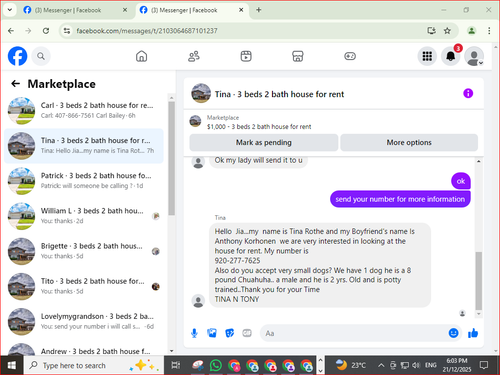Open the tab search dropdown chevron
Screen dimensions: 500x375
(10, 10)
